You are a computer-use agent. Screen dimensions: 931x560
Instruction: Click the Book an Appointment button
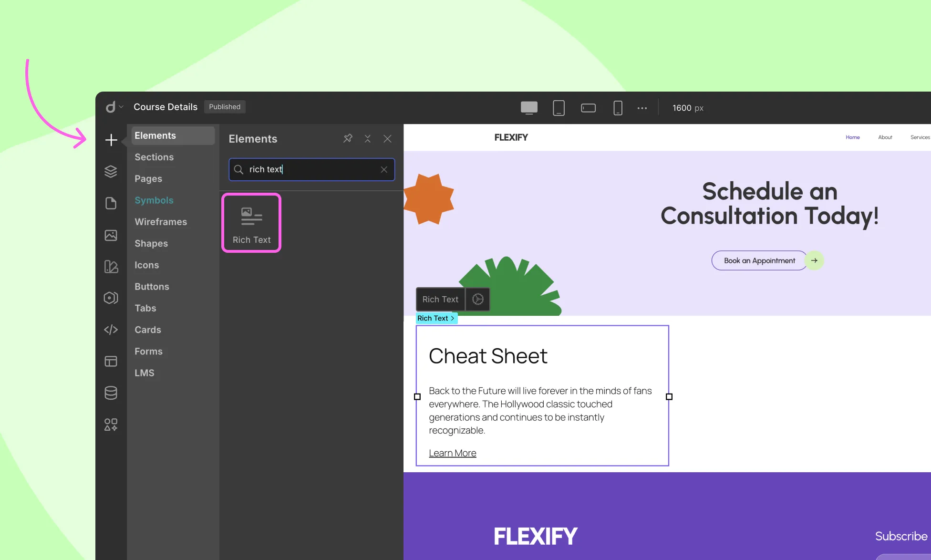point(759,260)
